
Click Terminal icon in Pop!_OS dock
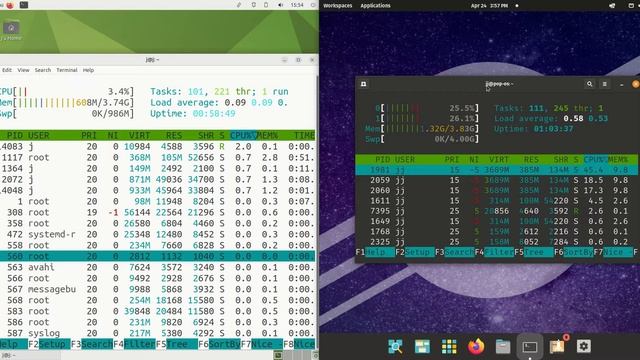tap(530, 347)
